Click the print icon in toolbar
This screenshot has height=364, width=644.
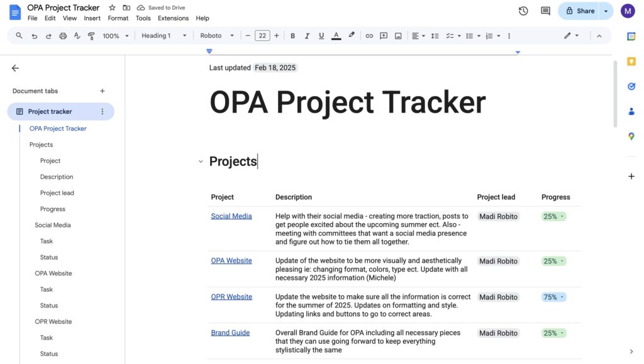tap(63, 36)
